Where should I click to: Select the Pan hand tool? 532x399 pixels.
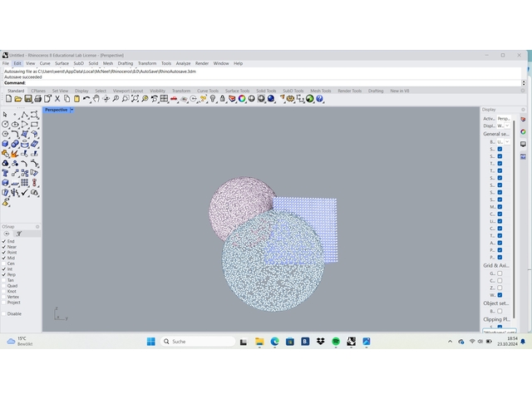(x=96, y=99)
